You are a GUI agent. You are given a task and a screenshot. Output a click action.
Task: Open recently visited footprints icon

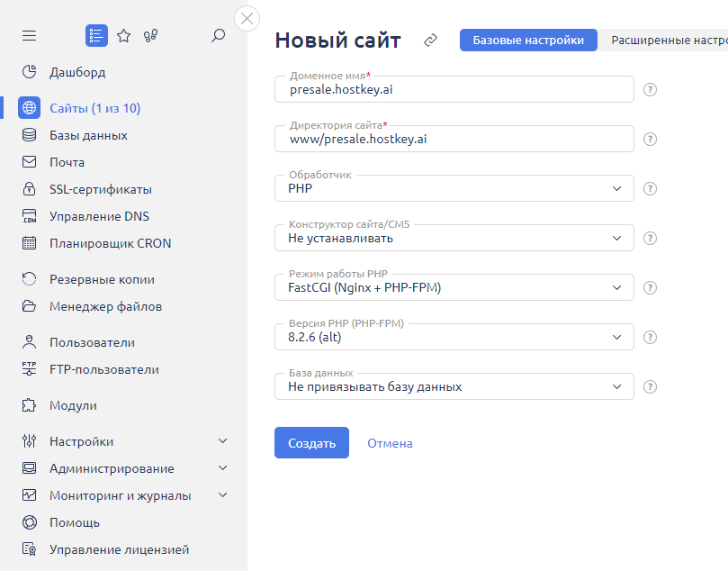150,36
